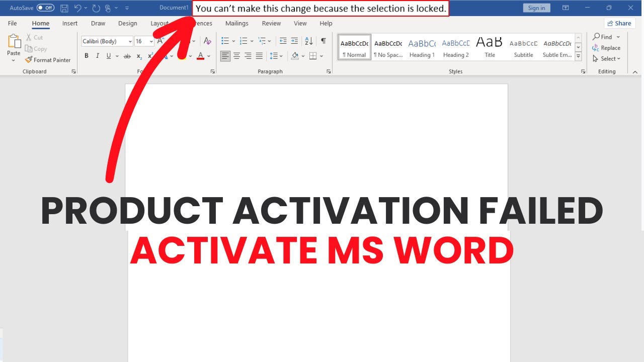Open Styles pane dialog launcher

click(x=584, y=72)
